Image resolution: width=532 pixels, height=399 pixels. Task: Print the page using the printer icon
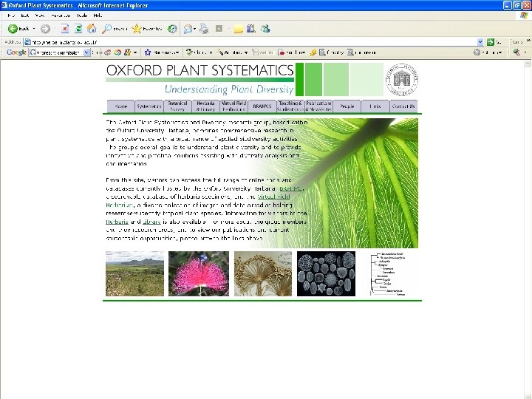204,29
